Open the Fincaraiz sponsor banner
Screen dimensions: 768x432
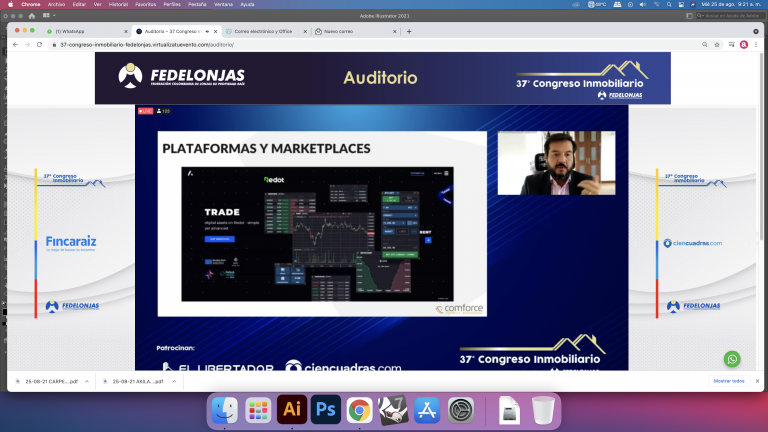click(71, 243)
